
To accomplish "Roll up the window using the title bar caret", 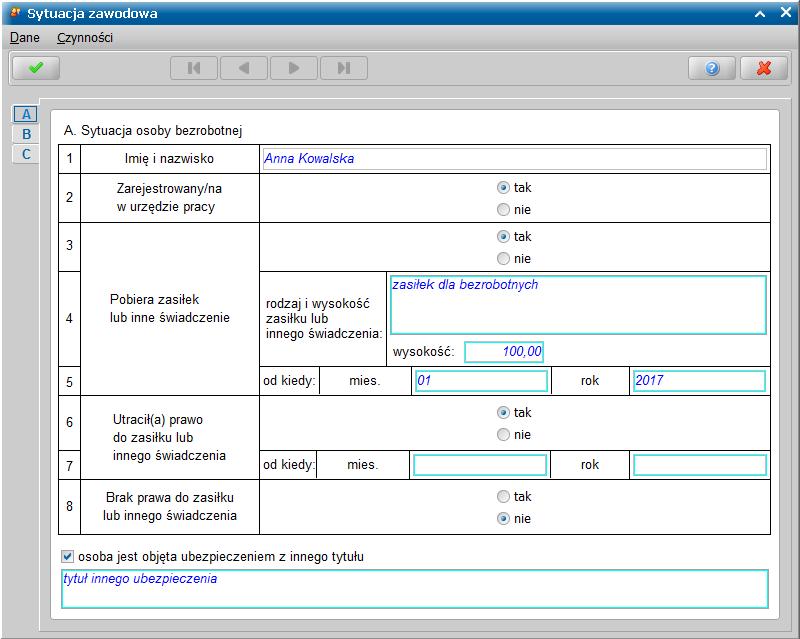I will coord(760,14).
